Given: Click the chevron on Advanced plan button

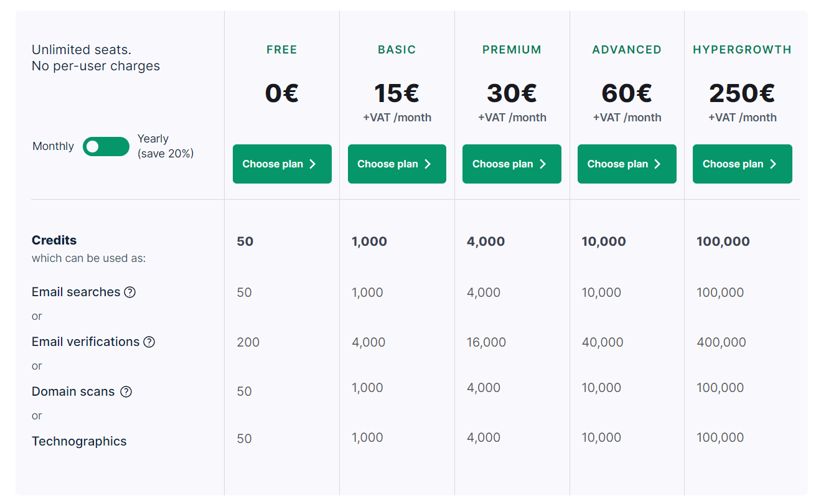Looking at the screenshot, I should (657, 164).
